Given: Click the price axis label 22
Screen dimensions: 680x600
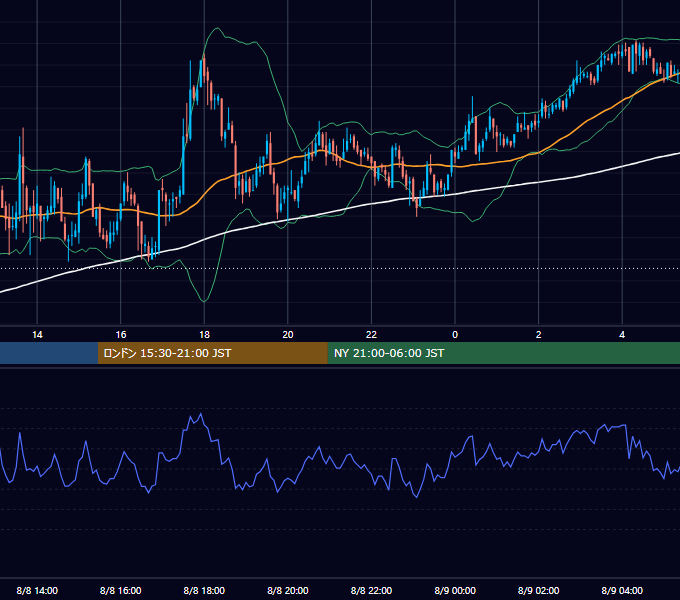Looking at the screenshot, I should point(371,335).
